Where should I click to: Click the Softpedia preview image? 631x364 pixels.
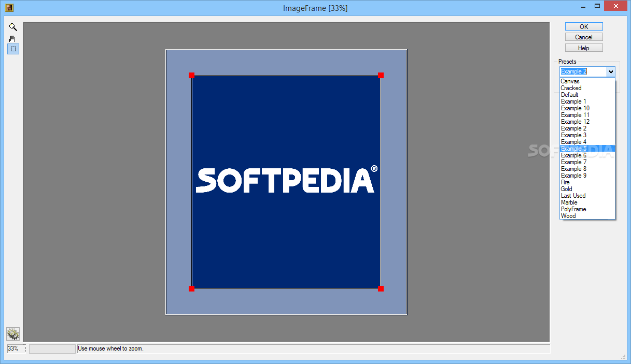(x=286, y=182)
